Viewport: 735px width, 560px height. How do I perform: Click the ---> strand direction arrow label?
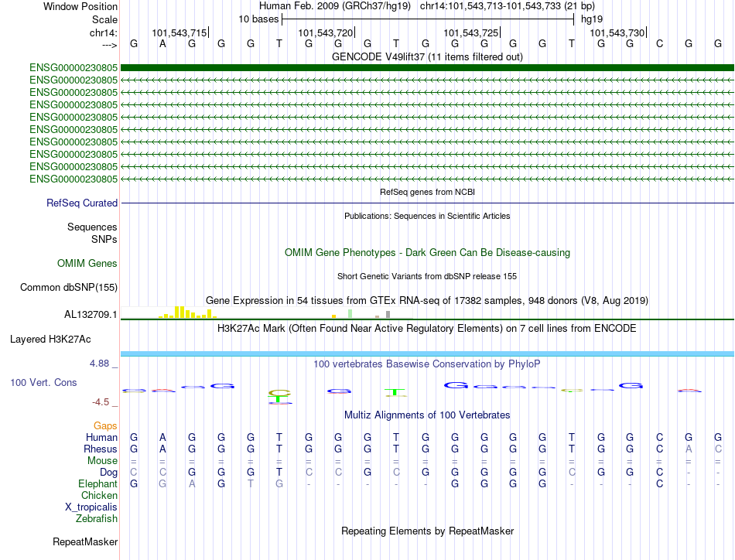pos(110,45)
